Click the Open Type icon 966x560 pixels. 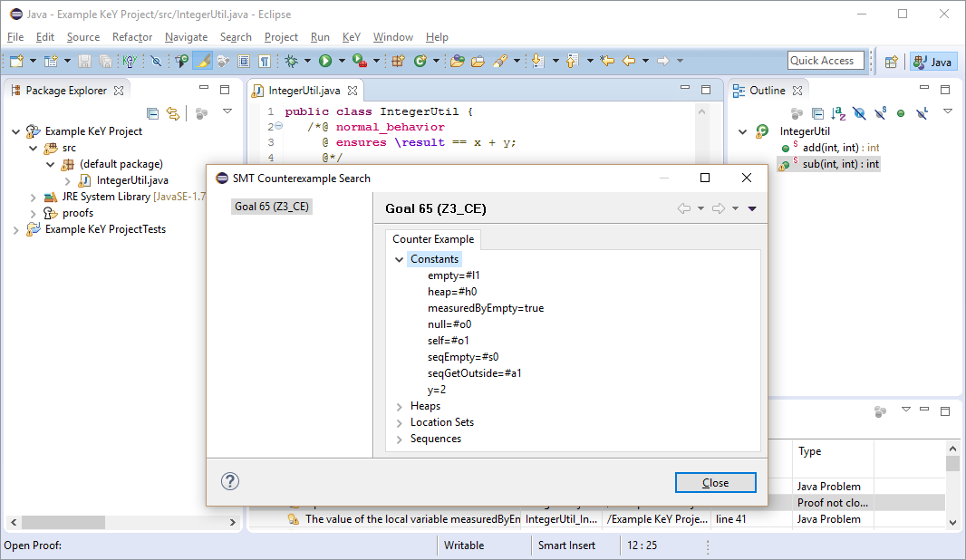click(457, 61)
